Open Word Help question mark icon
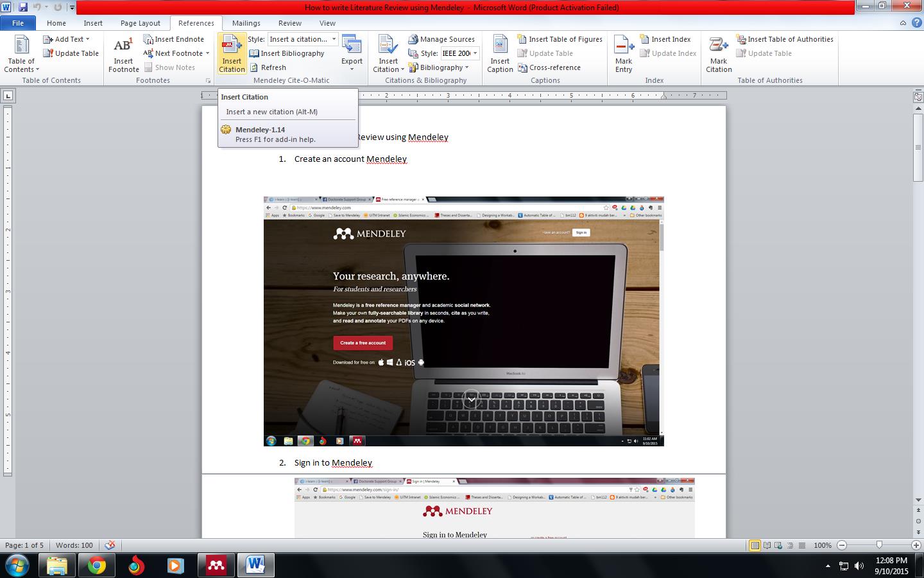This screenshot has width=924, height=578. tap(916, 23)
